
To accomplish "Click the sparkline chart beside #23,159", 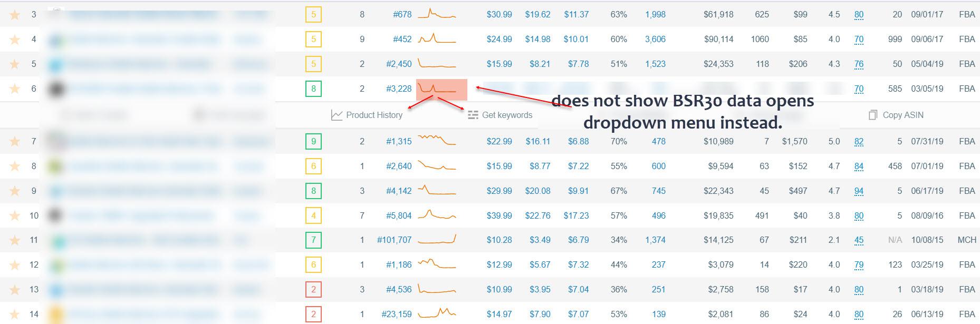I will point(437,313).
